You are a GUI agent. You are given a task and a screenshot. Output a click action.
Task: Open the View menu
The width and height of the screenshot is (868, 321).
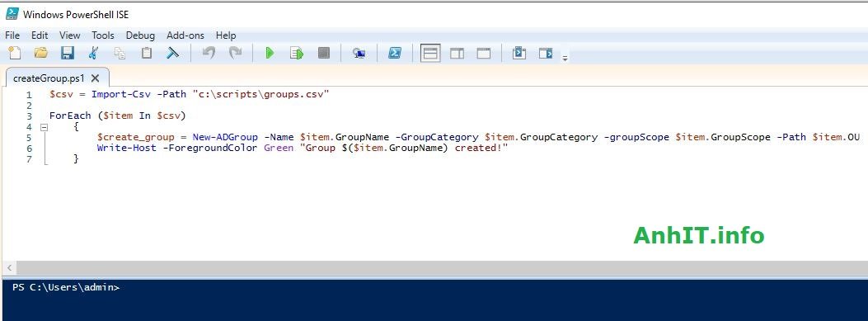tap(70, 35)
